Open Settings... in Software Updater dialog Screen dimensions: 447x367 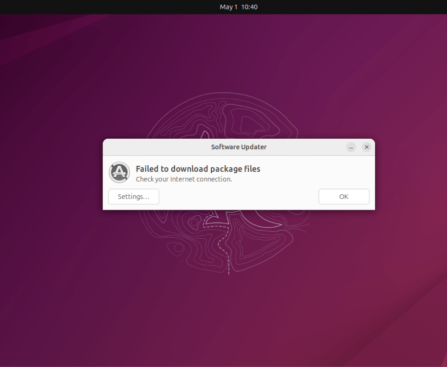tap(134, 196)
